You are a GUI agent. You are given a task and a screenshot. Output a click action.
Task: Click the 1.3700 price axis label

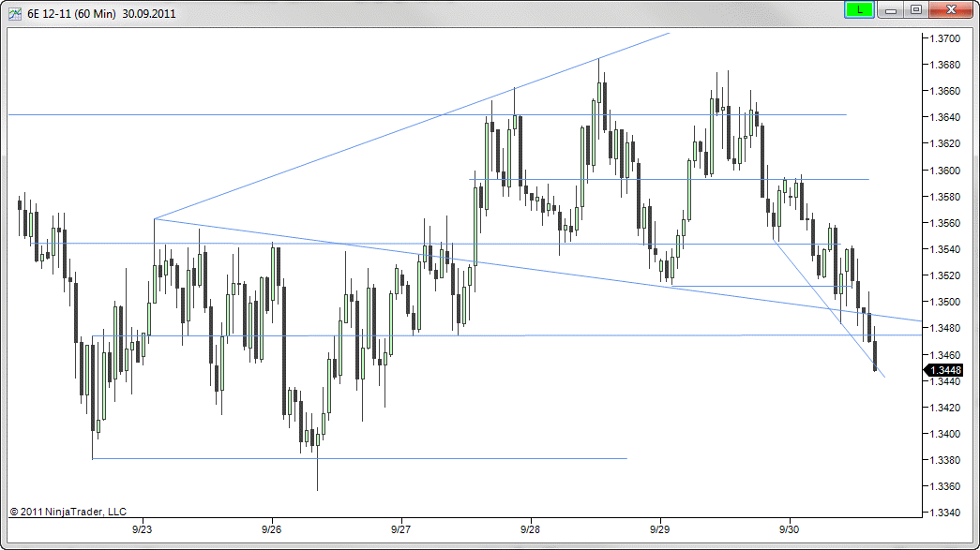[945, 38]
